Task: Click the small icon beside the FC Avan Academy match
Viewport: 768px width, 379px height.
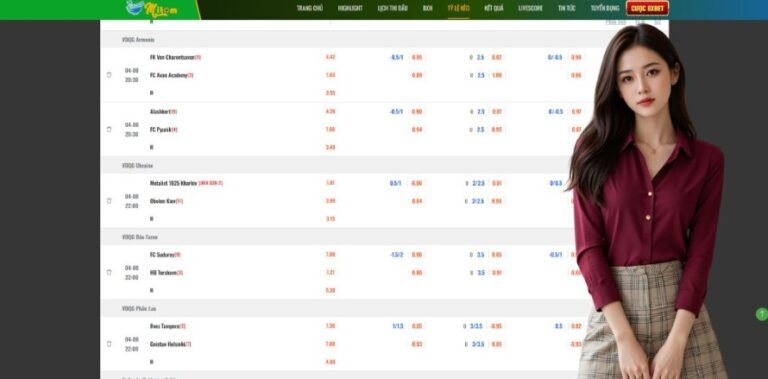Action: (x=109, y=75)
